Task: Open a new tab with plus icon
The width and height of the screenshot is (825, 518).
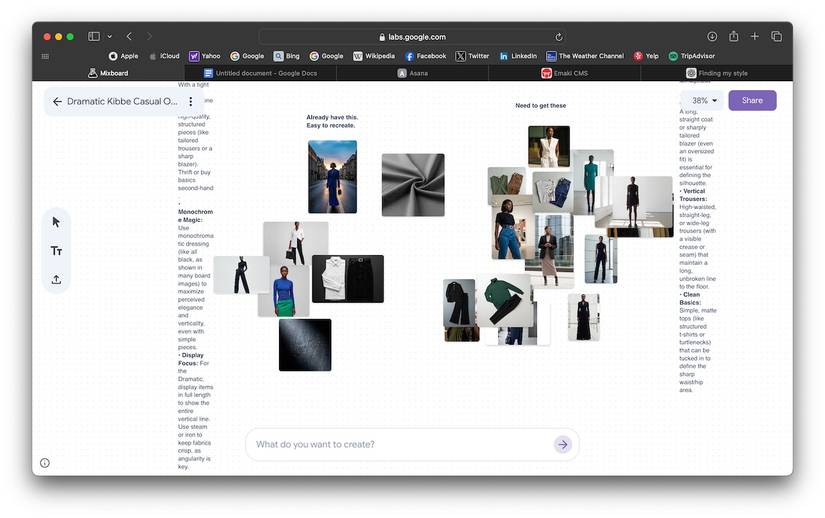Action: coord(754,36)
